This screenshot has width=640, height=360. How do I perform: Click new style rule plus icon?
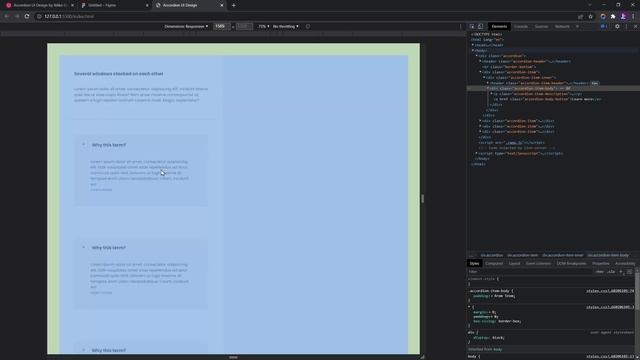coord(621,271)
